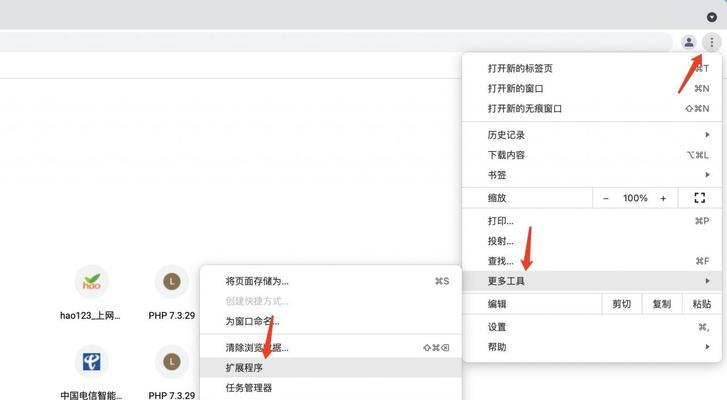Expand the 更多工具 submenu
727x400 pixels.
pos(592,281)
